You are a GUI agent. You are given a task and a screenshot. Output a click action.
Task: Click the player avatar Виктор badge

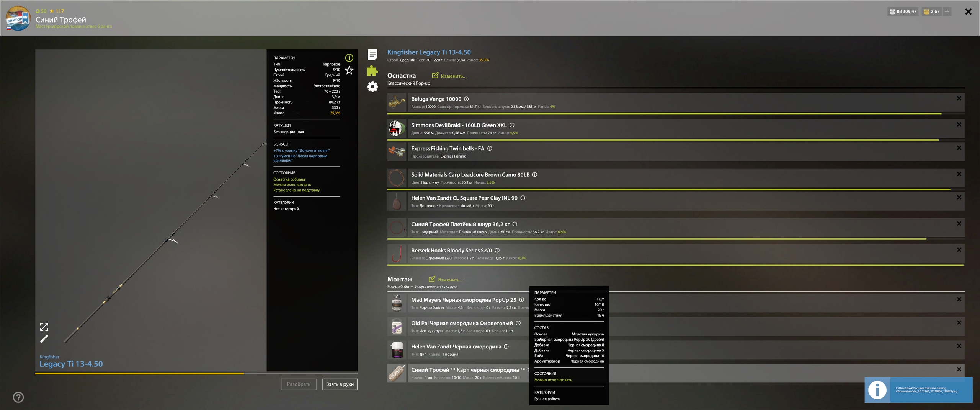[18, 18]
